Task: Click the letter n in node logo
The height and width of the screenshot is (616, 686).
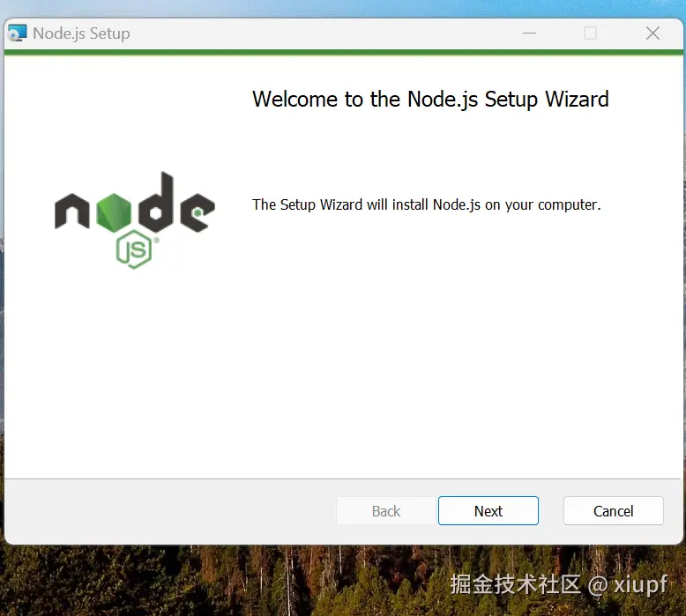Action: (x=72, y=211)
